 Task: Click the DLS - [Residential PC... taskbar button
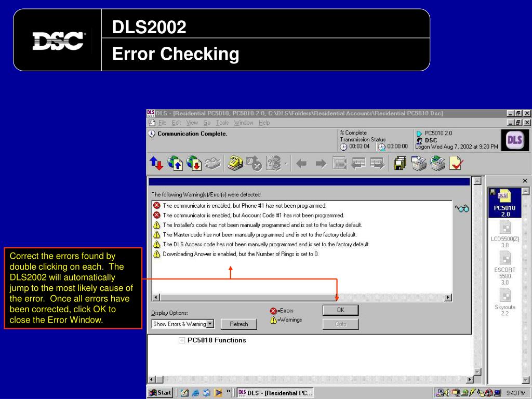click(275, 393)
